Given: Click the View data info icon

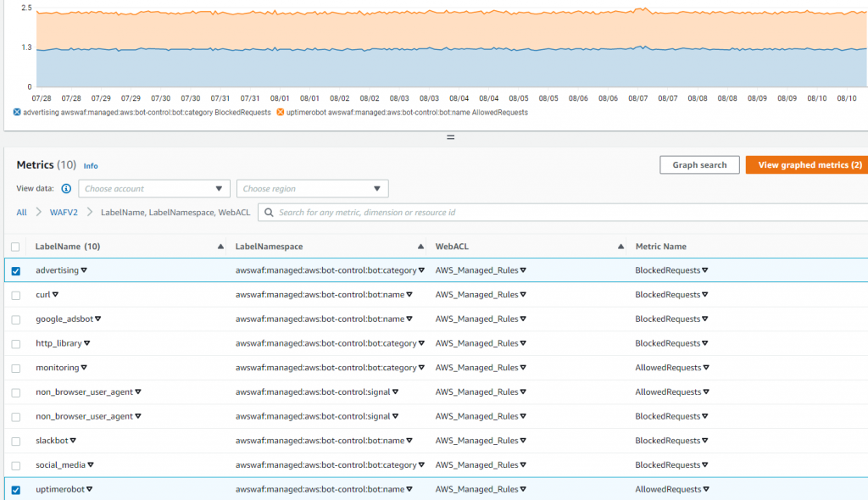Looking at the screenshot, I should pos(66,189).
